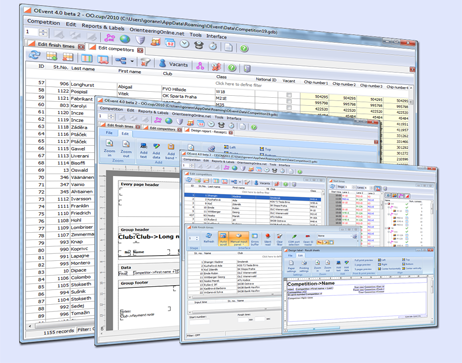462x363 pixels.
Task: Open the Reports & Labels menu
Action: 103,27
